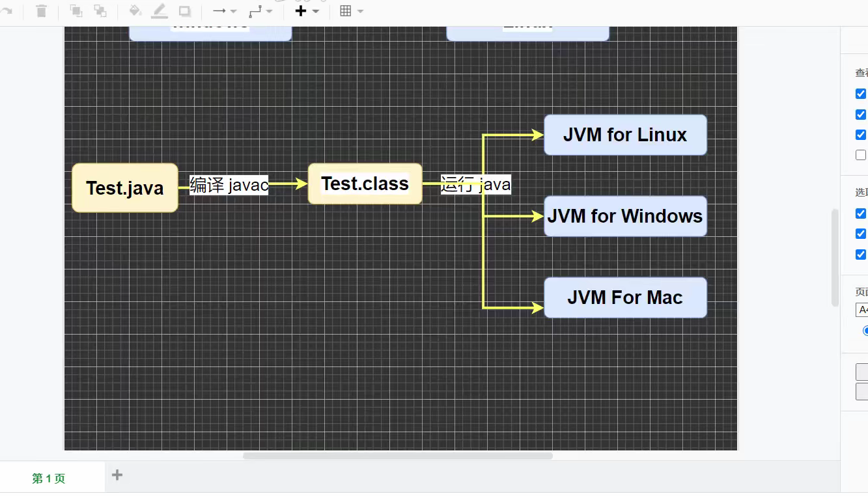
Task: Toggle the shadow toolbar icon
Action: coord(184,11)
